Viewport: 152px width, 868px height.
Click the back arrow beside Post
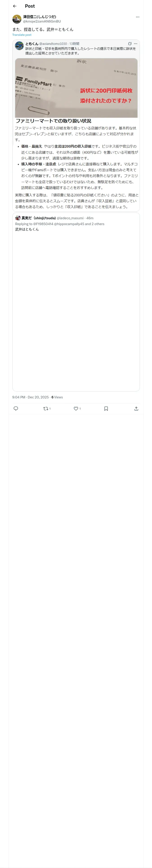[14, 6]
